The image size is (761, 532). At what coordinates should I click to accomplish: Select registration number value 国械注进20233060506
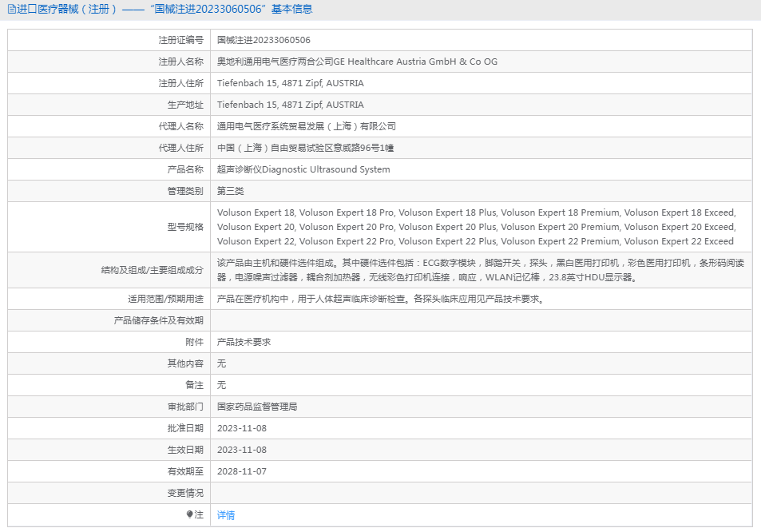(x=264, y=40)
